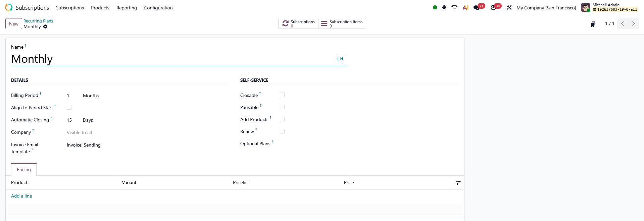Open Reporting menu
644x221 pixels.
127,8
